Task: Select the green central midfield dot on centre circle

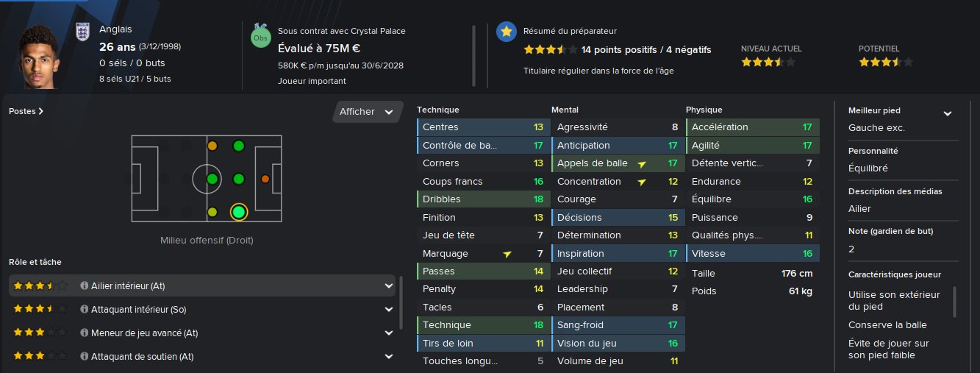Action: coord(212,179)
